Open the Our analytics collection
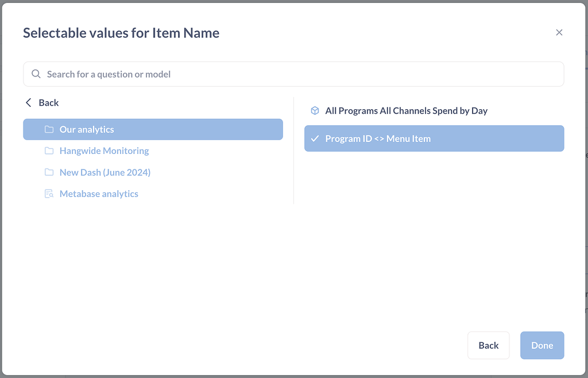This screenshot has height=378, width=588. point(86,129)
